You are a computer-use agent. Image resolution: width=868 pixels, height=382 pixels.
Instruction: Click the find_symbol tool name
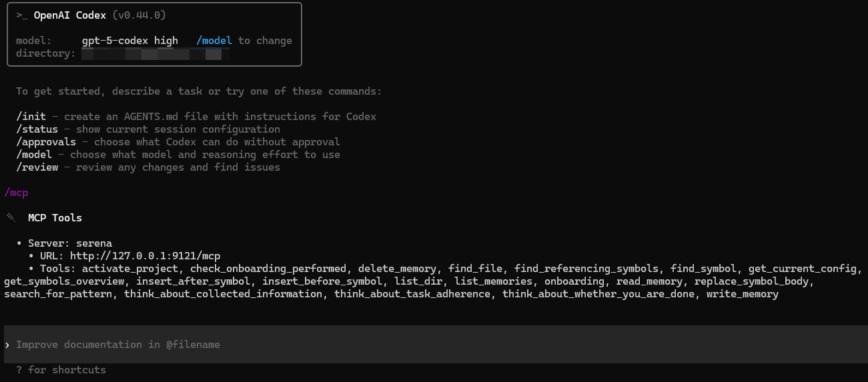coord(704,269)
